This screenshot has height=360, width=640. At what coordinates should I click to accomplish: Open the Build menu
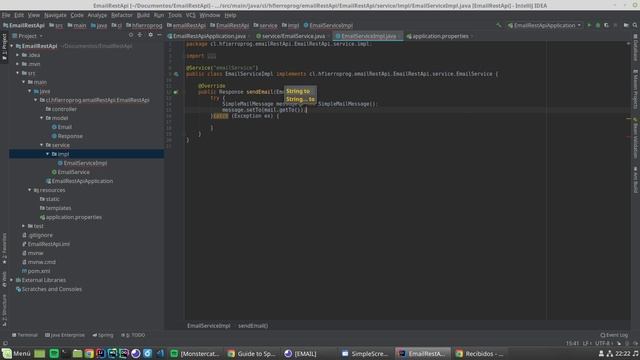pos(143,15)
